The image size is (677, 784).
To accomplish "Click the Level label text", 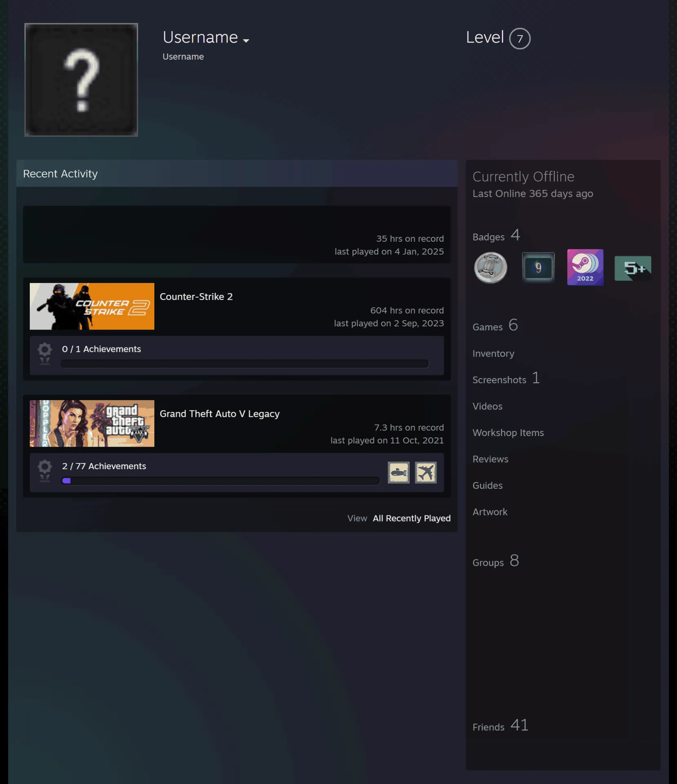I will (485, 38).
